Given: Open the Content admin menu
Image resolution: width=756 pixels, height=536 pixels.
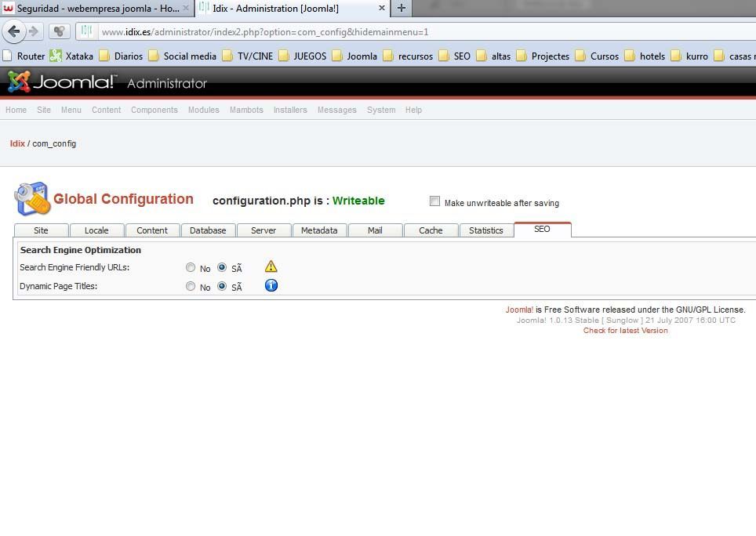Looking at the screenshot, I should click(106, 110).
